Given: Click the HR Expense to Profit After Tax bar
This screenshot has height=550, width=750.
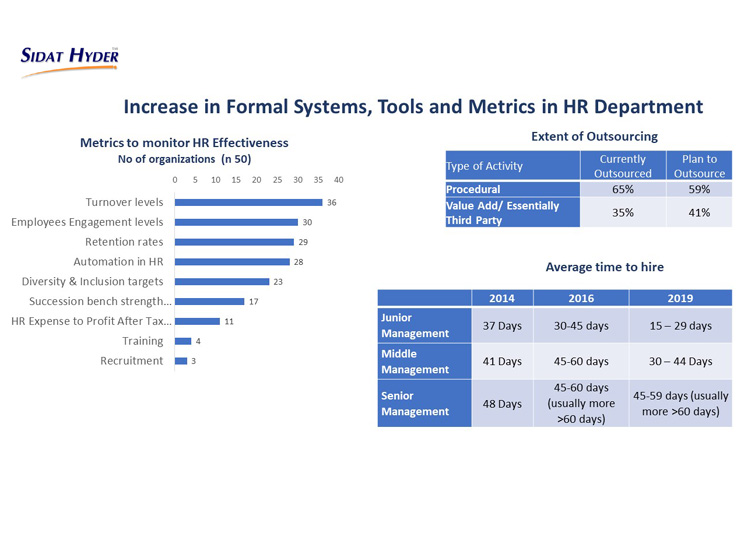Looking at the screenshot, I should coord(198,321).
